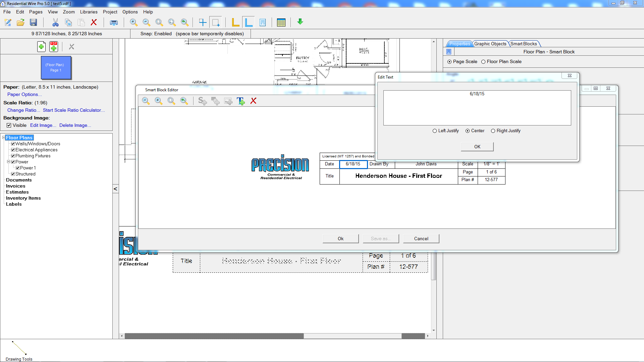Screen dimensions: 644x362
Task: Switch to the Graphic Objects tab
Action: [x=490, y=44]
